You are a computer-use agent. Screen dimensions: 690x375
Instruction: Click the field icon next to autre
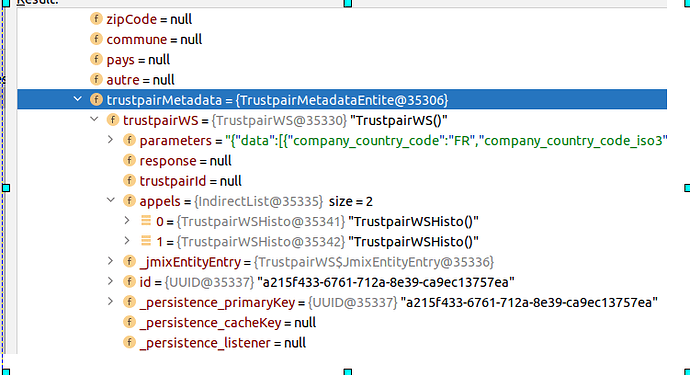point(96,80)
